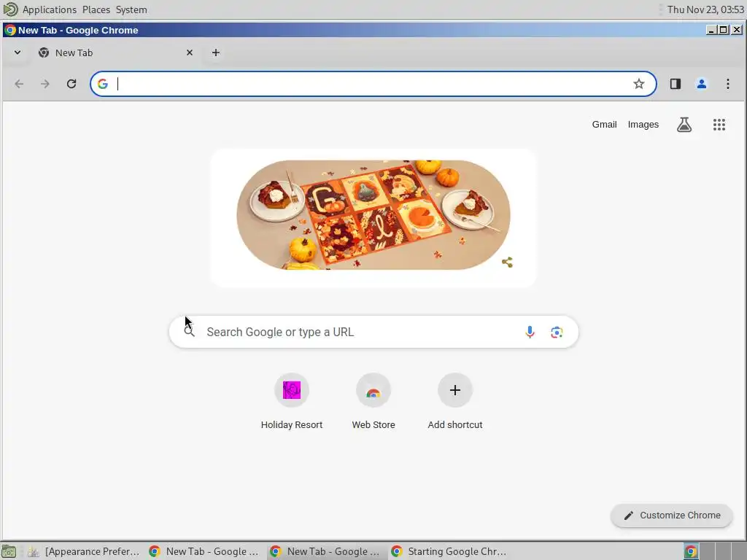Click the browser forward arrow
Viewport: 747px width, 560px height.
point(44,85)
